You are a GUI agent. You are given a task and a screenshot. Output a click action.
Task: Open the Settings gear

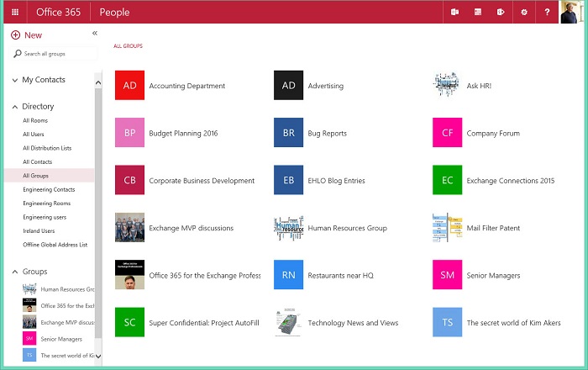(x=524, y=13)
